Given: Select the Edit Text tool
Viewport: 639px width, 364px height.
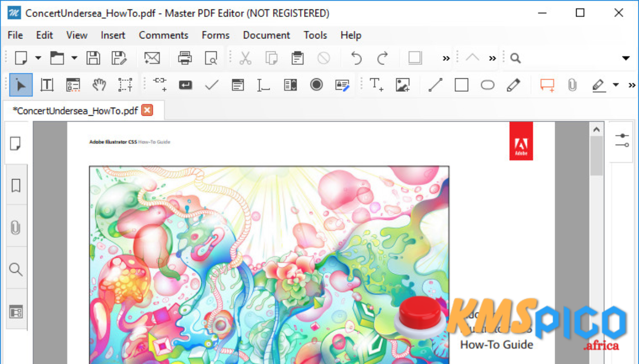Looking at the screenshot, I should pos(47,85).
